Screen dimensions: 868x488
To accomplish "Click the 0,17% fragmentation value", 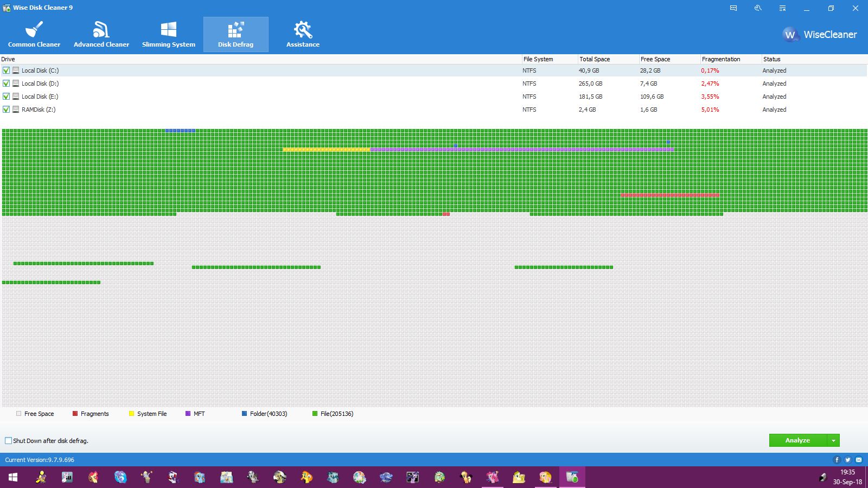I will coord(710,70).
